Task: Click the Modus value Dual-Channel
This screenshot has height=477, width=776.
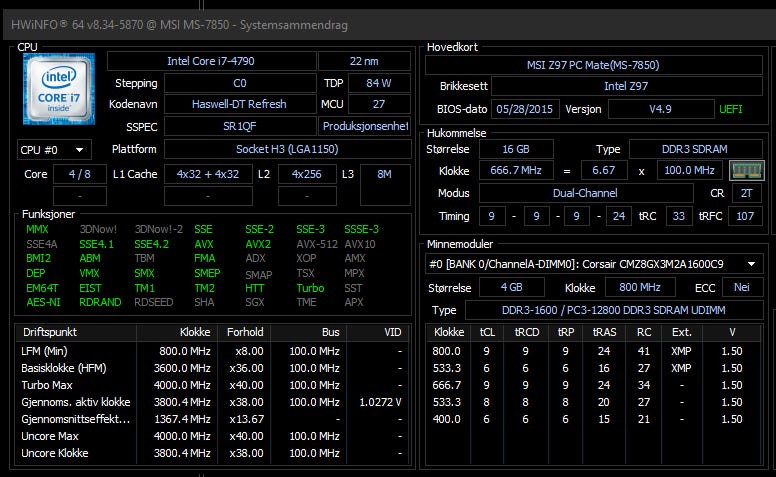Action: [x=585, y=193]
